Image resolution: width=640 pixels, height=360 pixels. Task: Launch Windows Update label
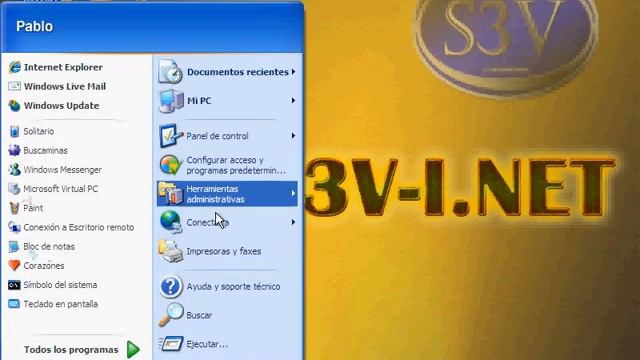62,106
